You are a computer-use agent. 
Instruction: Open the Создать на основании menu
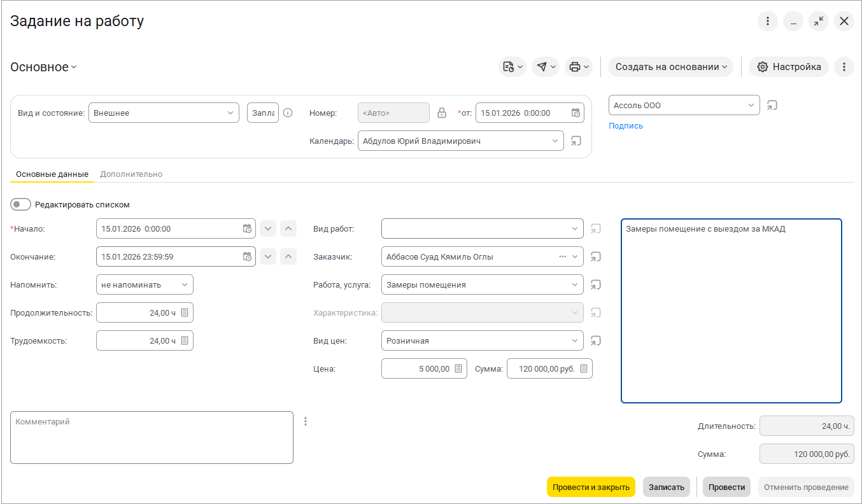coord(670,67)
